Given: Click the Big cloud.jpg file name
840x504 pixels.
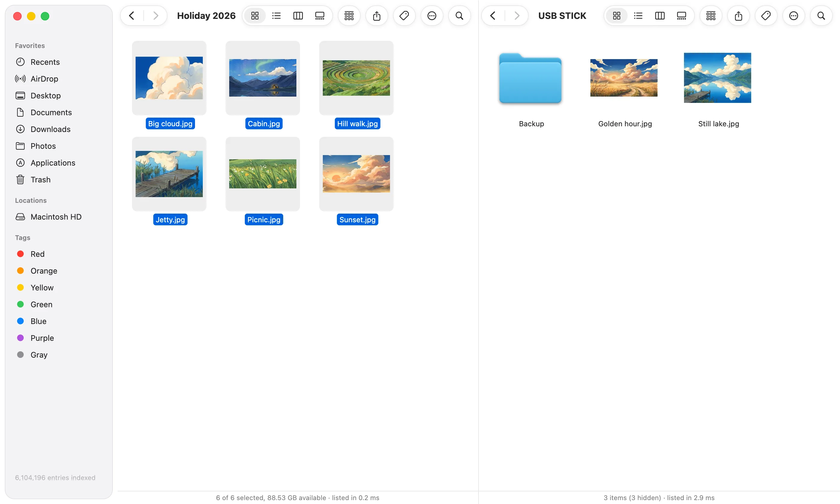Looking at the screenshot, I should point(170,124).
